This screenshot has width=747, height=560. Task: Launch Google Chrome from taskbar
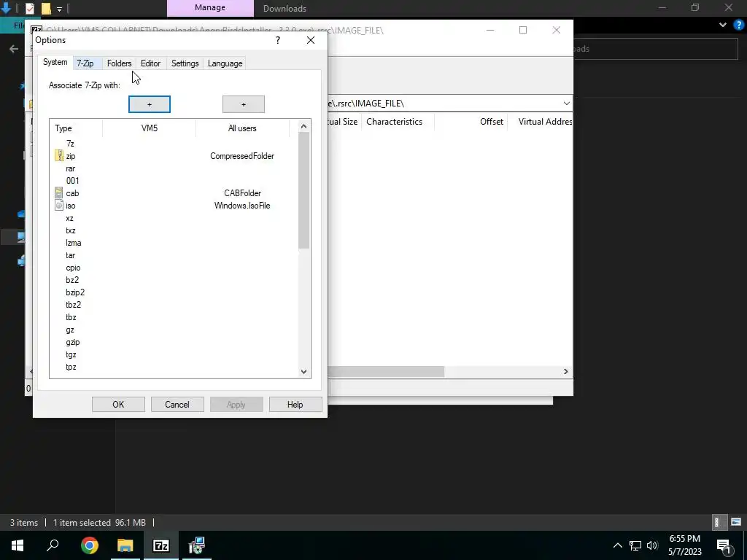pos(89,545)
